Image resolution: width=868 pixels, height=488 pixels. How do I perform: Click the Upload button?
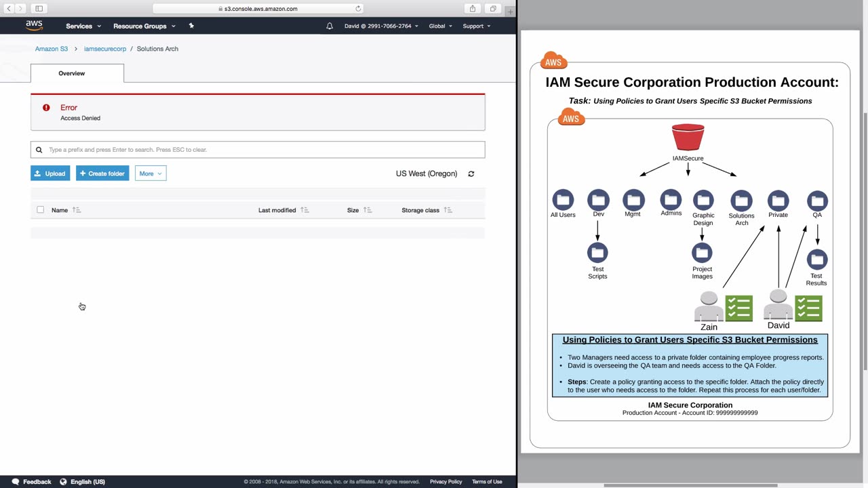tap(50, 174)
